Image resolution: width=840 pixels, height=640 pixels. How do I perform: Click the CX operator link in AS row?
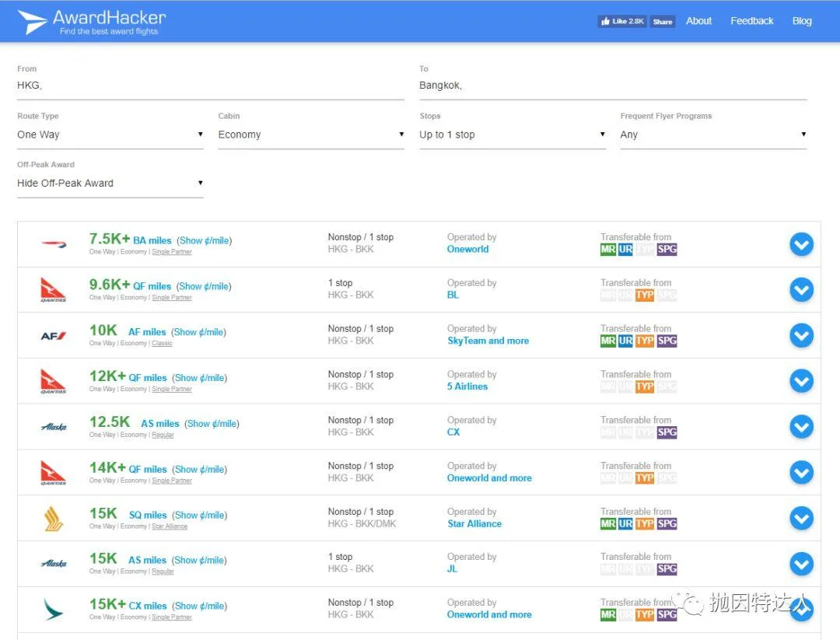pyautogui.click(x=453, y=432)
